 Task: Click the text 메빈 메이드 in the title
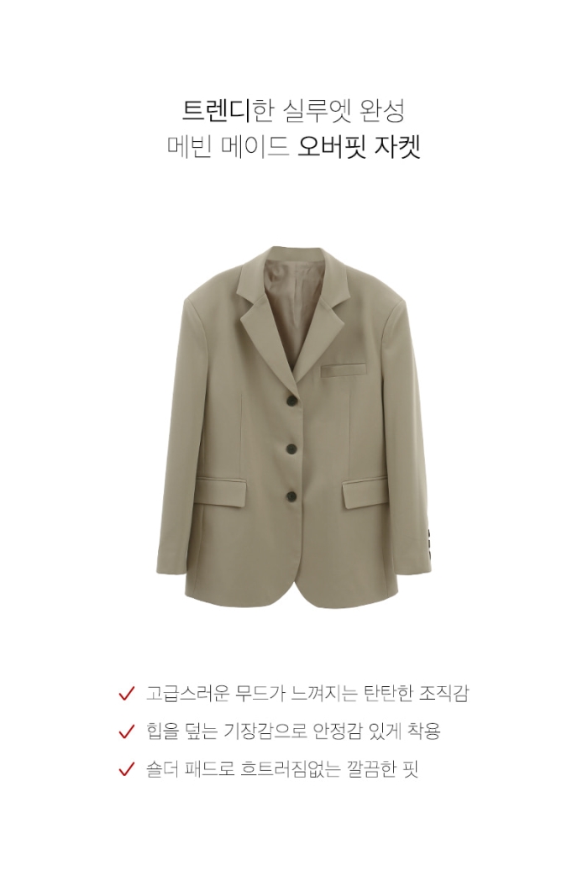pyautogui.click(x=228, y=147)
